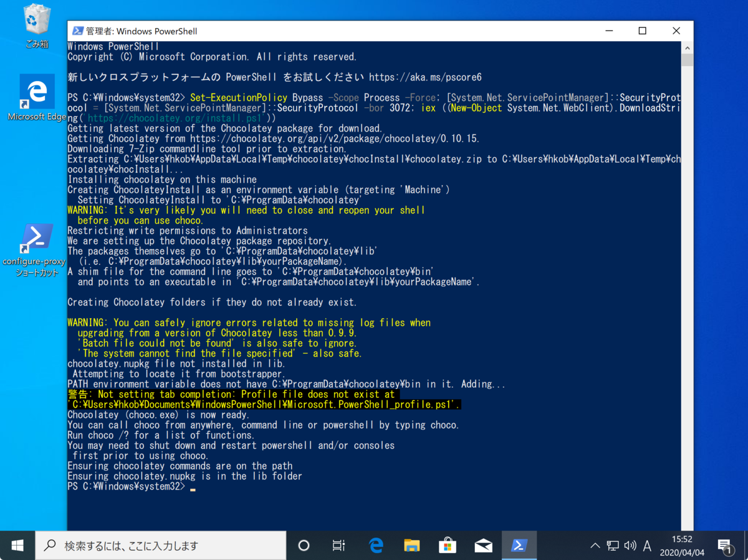The height and width of the screenshot is (560, 748).
Task: Open clock and calendar showing 15:52
Action: 682,546
